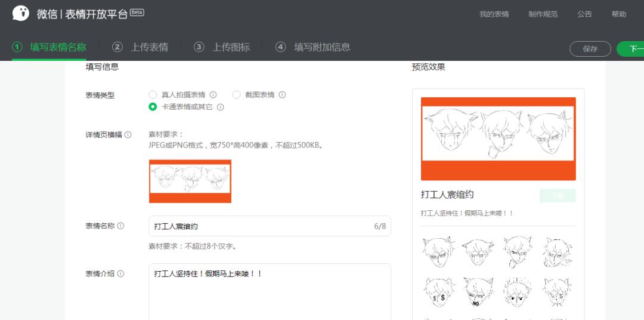The width and height of the screenshot is (644, 320).
Task: Click fourth sticker in preview second row
Action: 557,291
